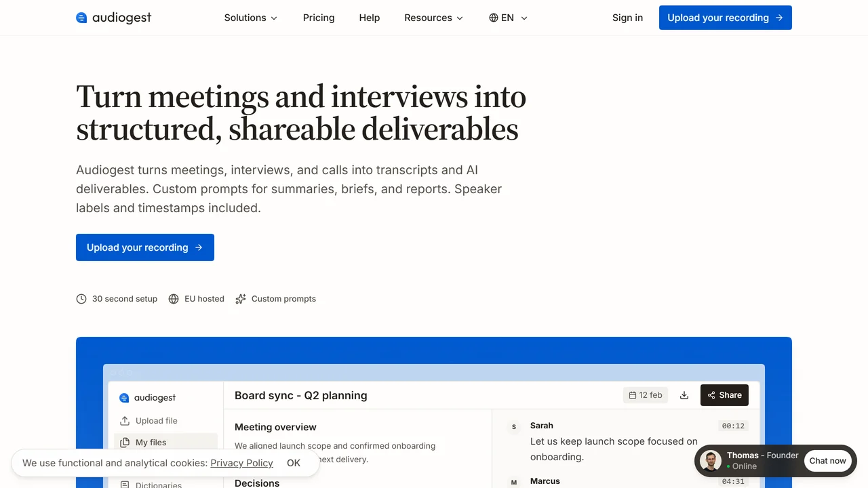Accept cookies with the OK button

click(294, 463)
